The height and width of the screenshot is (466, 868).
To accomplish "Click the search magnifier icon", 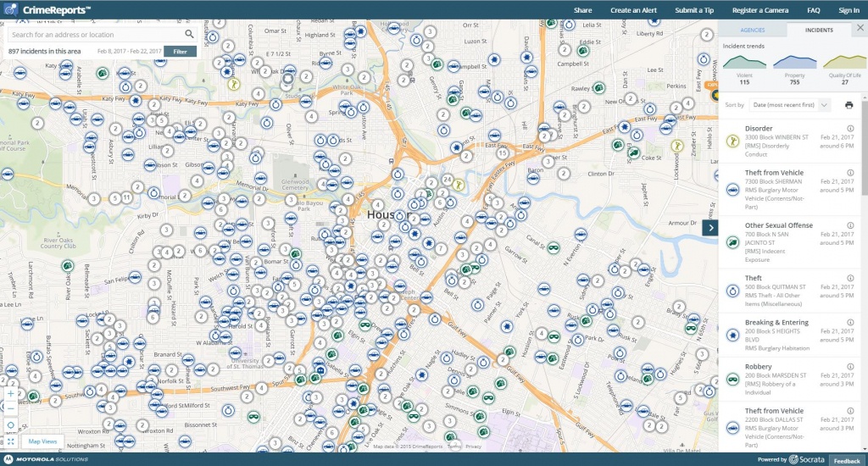I will (189, 35).
